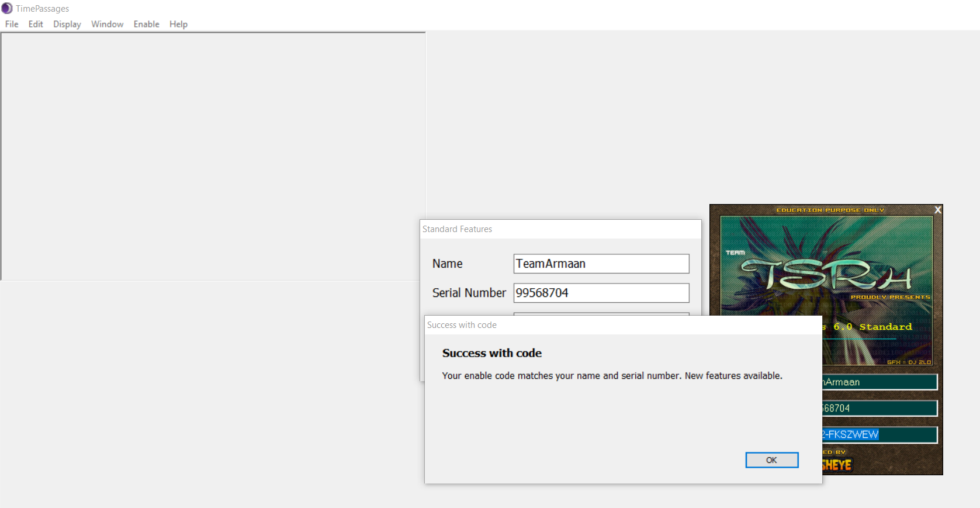Image resolution: width=980 pixels, height=508 pixels.
Task: Open the Display menu
Action: coord(67,24)
